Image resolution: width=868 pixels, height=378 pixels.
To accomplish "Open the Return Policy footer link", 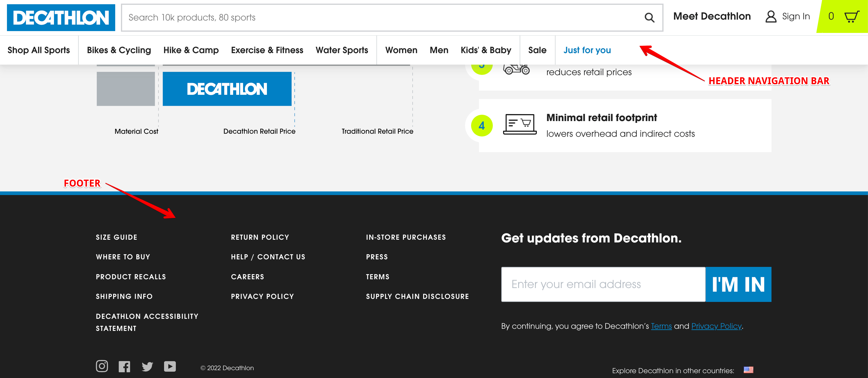I will click(260, 237).
